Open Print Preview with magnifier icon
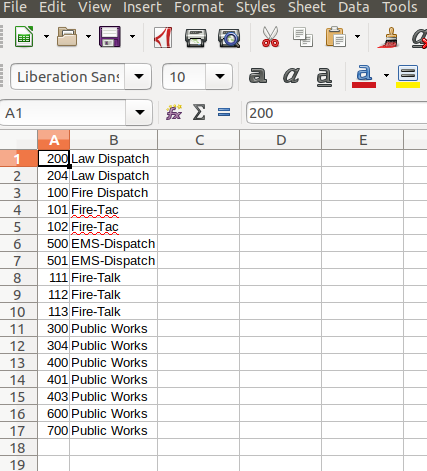 tap(229, 38)
